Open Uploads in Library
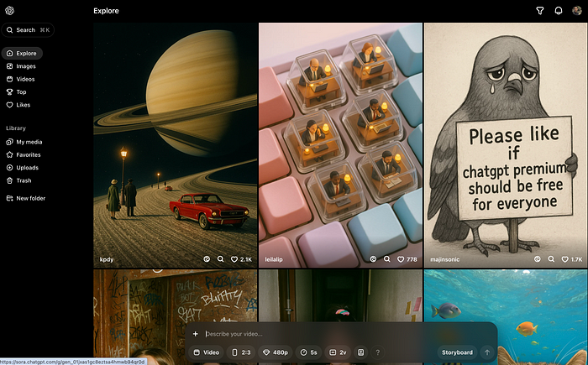The width and height of the screenshot is (588, 365). coord(22,168)
